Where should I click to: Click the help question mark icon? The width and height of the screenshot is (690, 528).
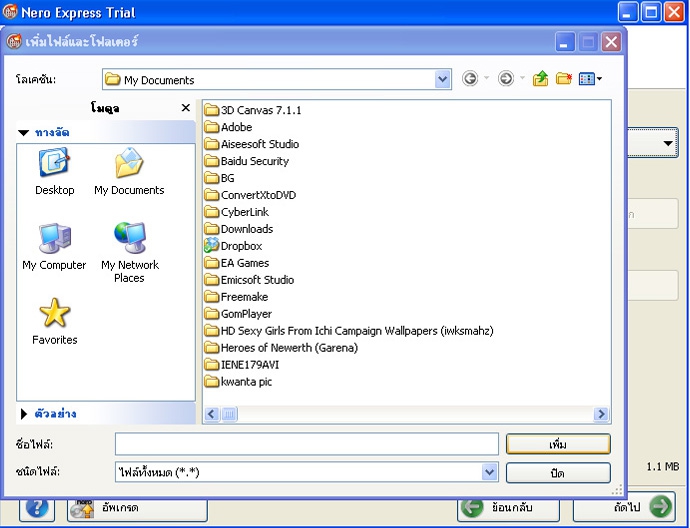37,508
